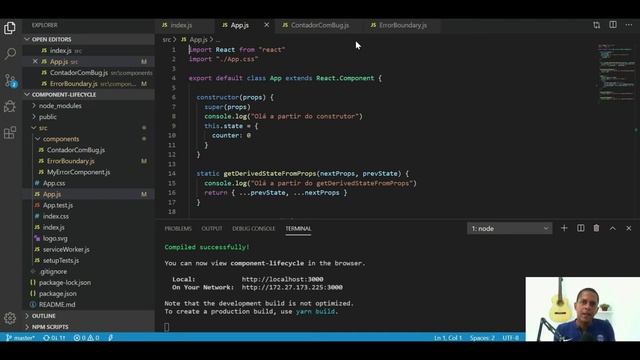Open the Extensions view
Viewport: 640px width, 360px height.
click(x=10, y=133)
